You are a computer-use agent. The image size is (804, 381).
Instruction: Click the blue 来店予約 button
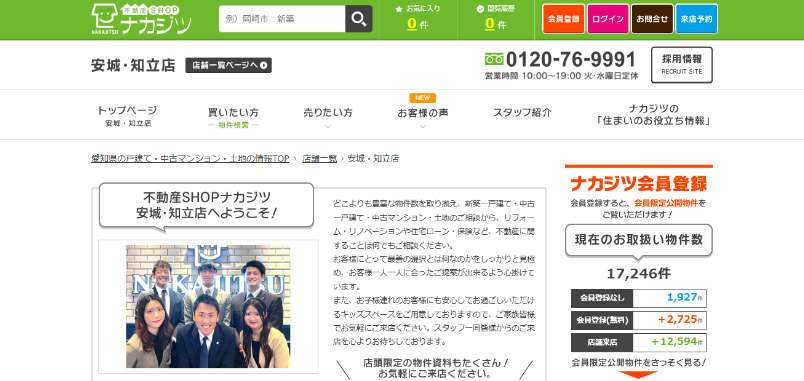pyautogui.click(x=696, y=19)
